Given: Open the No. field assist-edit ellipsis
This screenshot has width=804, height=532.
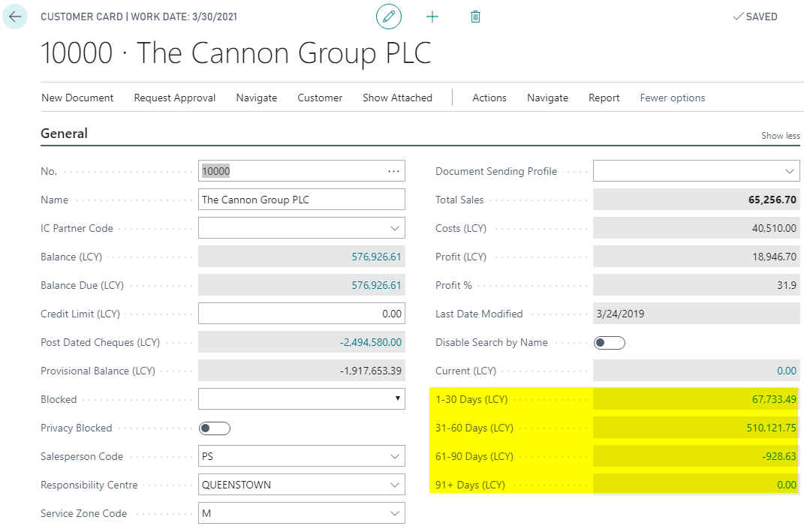Looking at the screenshot, I should pyautogui.click(x=393, y=170).
